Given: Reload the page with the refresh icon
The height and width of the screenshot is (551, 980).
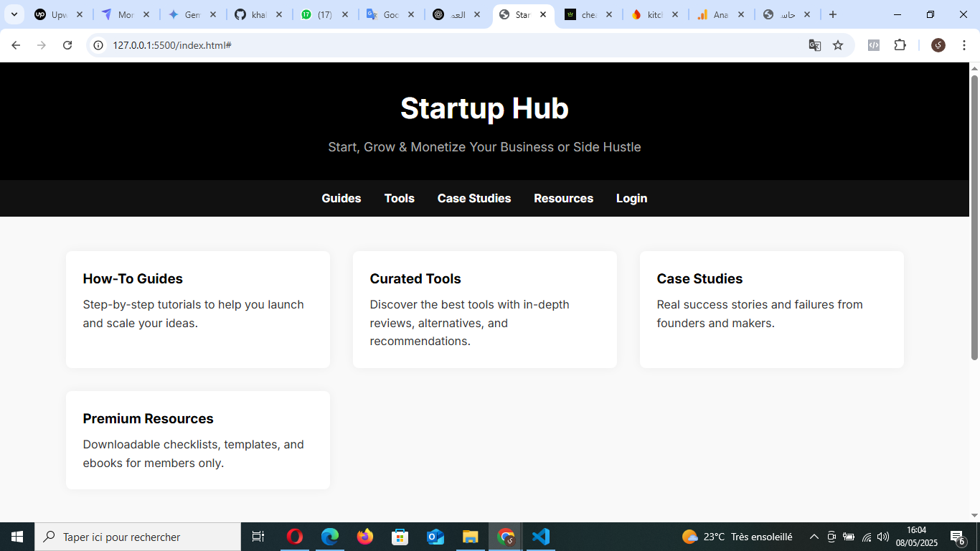Looking at the screenshot, I should (67, 45).
